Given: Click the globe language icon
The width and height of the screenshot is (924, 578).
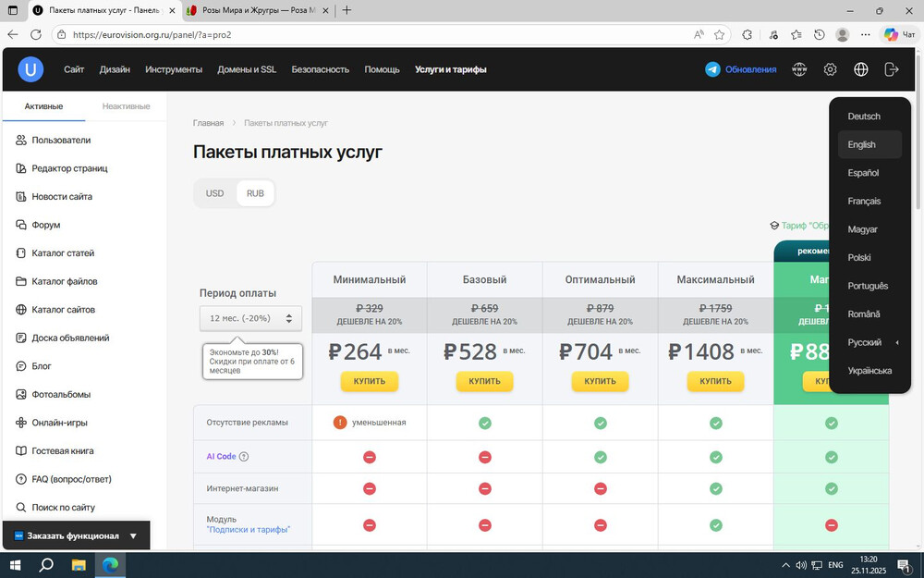Looking at the screenshot, I should click(x=861, y=69).
